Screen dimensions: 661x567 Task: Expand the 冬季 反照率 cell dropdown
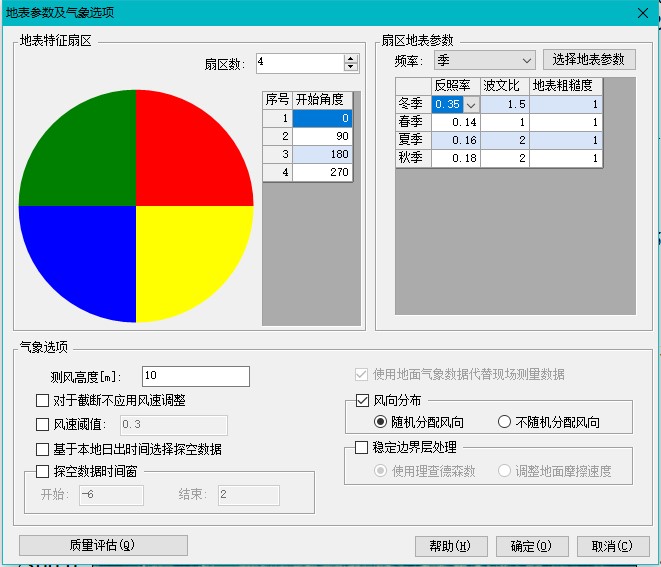[470, 104]
